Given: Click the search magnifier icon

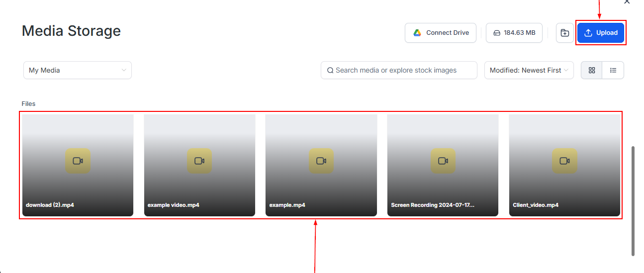Looking at the screenshot, I should pyautogui.click(x=330, y=71).
